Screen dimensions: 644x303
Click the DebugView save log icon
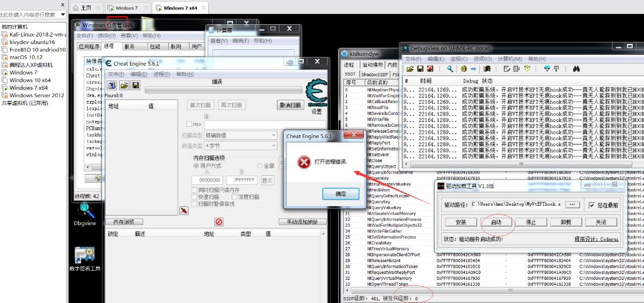pos(420,69)
